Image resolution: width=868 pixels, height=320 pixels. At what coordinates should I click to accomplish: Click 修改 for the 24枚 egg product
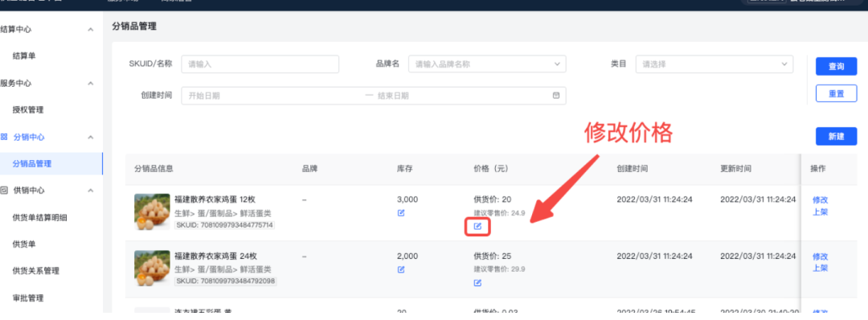(x=821, y=256)
